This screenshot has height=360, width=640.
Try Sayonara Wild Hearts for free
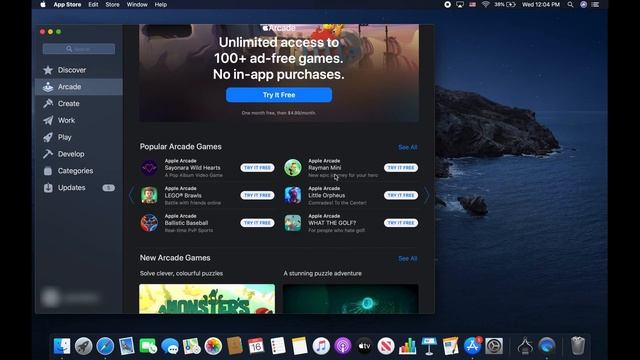(257, 168)
